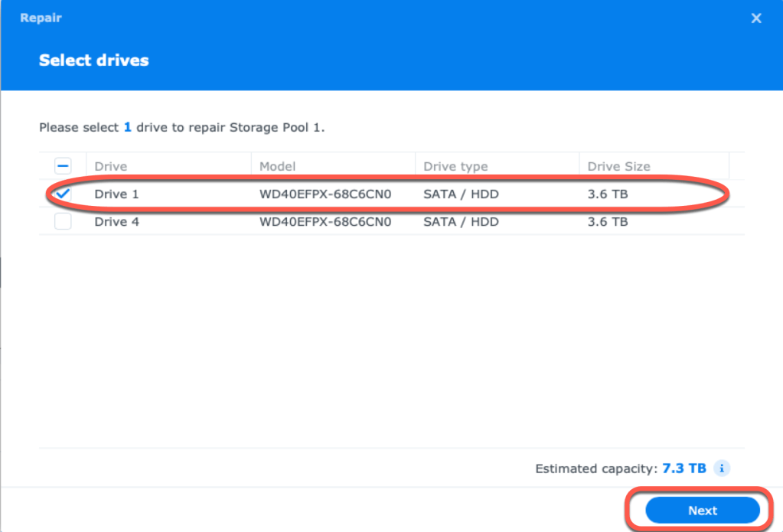Click the 3.6 TB size of Drive 4
This screenshot has height=532, width=783.
click(608, 222)
